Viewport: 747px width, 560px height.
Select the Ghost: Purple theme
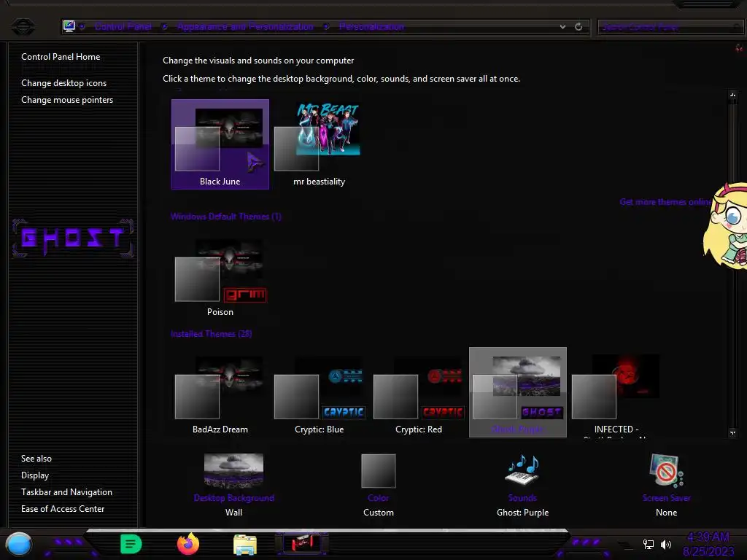click(x=518, y=392)
